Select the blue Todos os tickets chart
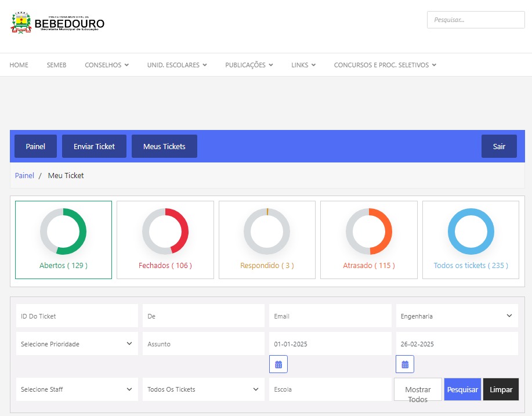Viewport: 532px width, 416px height. tap(471, 231)
